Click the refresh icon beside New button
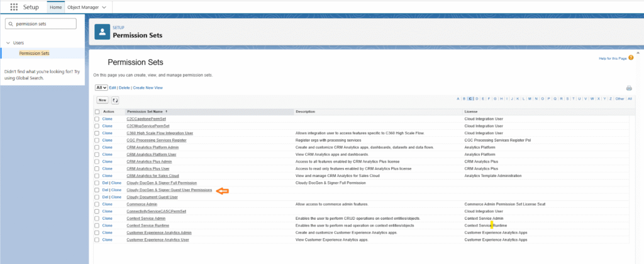Image resolution: width=644 pixels, height=264 pixels. (115, 100)
